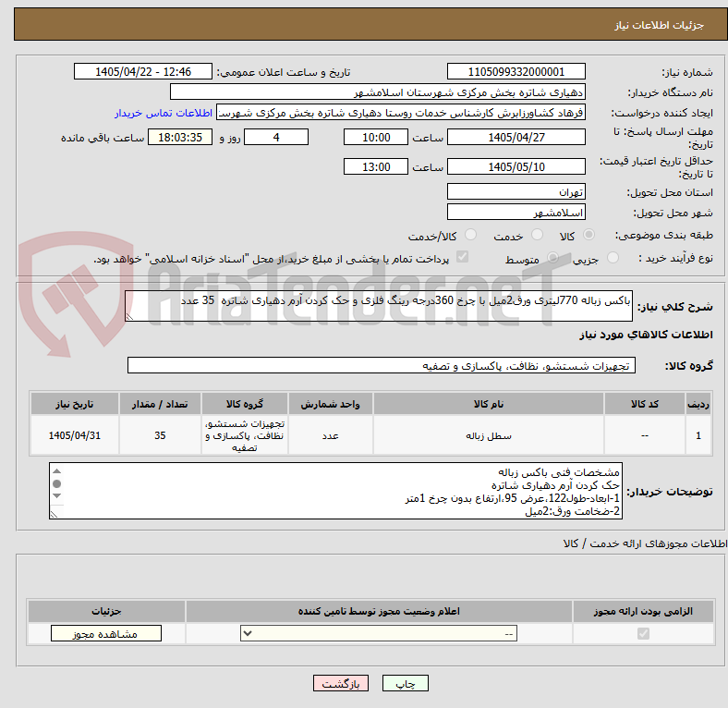Image resolution: width=728 pixels, height=708 pixels.
Task: Click the goods group field
Action: point(382,365)
